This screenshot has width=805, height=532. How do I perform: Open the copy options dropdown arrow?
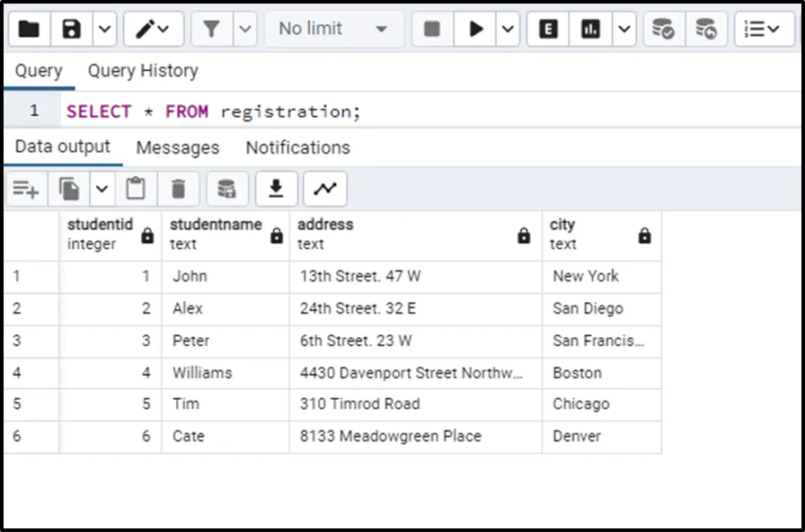pyautogui.click(x=102, y=189)
